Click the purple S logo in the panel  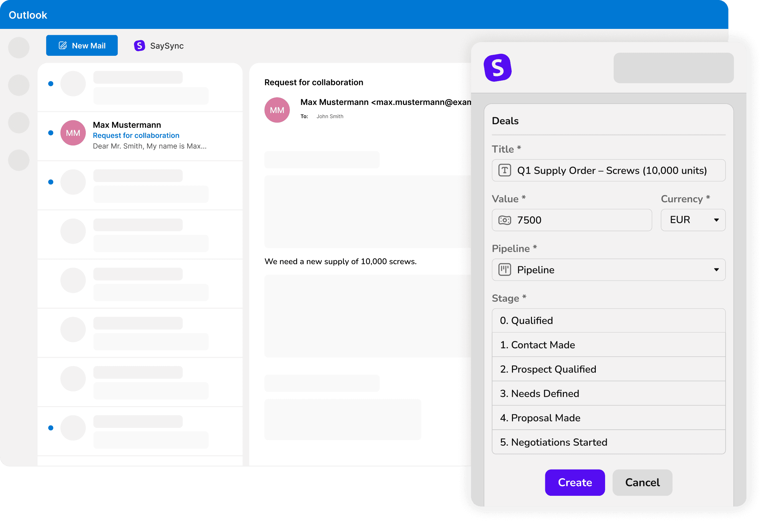[x=498, y=68]
